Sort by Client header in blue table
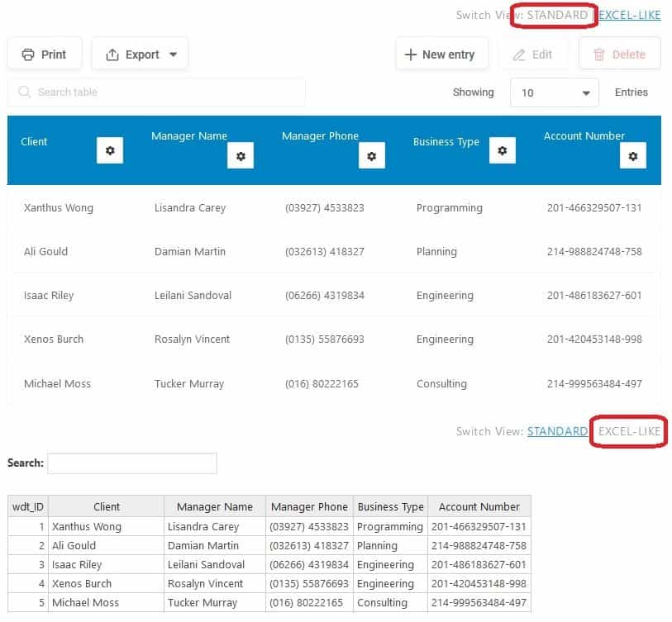Image resolution: width=672 pixels, height=622 pixels. pos(34,142)
